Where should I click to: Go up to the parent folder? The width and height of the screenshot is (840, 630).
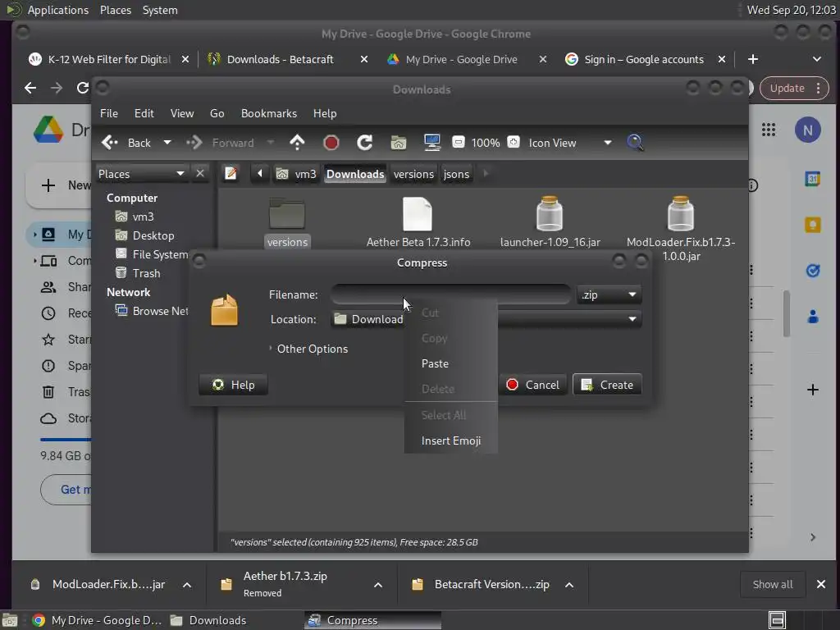point(297,143)
